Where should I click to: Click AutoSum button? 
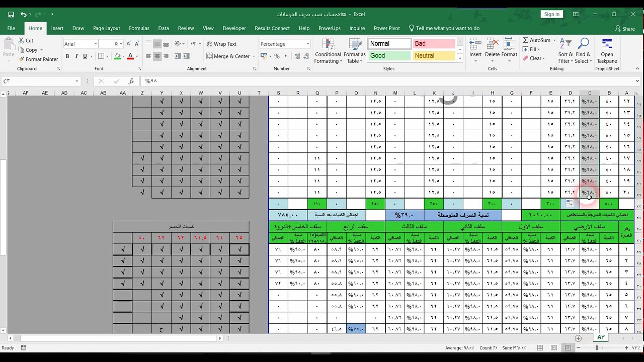pyautogui.click(x=536, y=40)
